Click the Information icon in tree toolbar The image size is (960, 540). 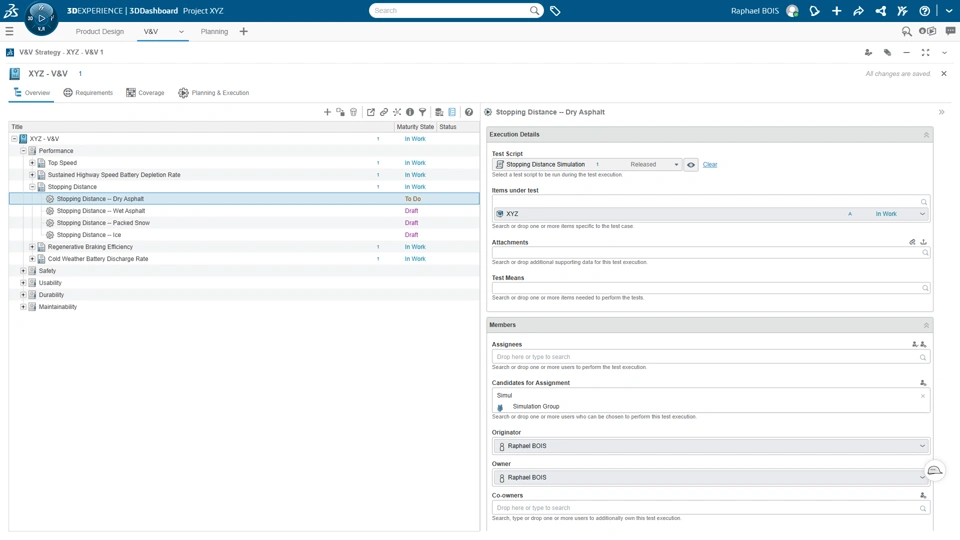(410, 112)
